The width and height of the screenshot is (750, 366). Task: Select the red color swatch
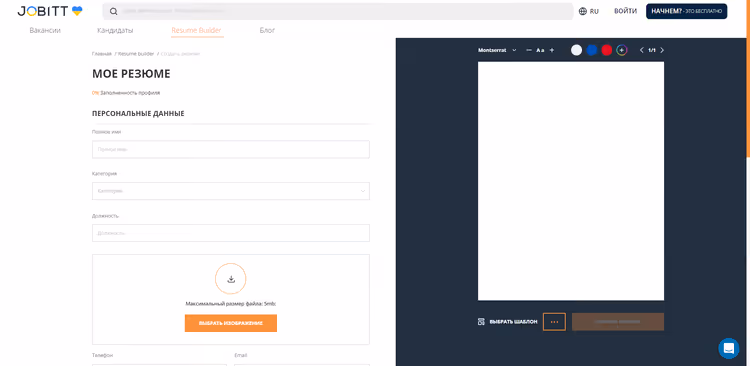[607, 50]
